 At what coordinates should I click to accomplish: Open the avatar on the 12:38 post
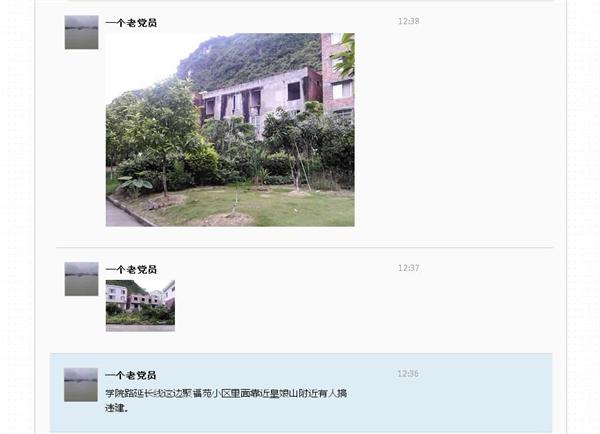(x=82, y=32)
